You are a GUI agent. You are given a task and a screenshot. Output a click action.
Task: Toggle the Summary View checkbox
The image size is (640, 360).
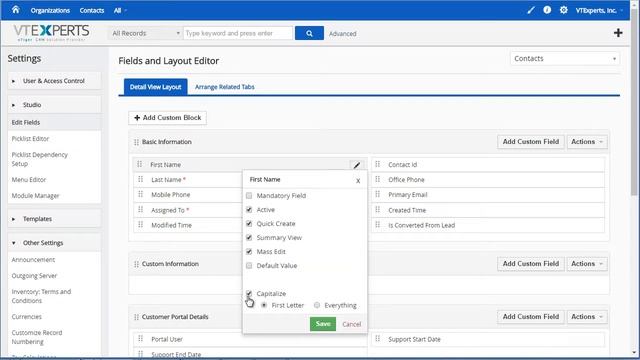pos(249,238)
